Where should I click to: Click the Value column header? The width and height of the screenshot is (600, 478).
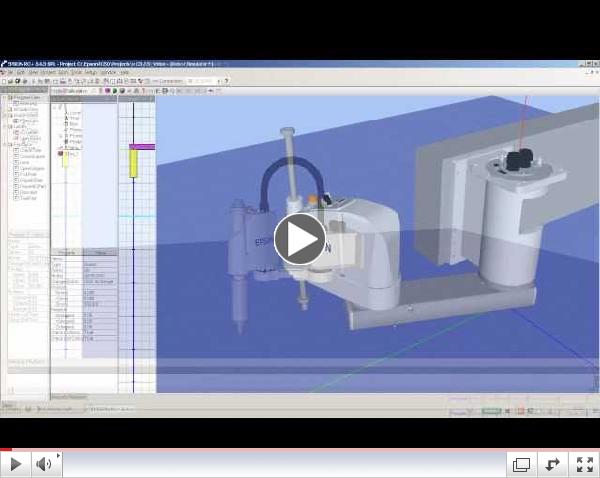point(100,253)
